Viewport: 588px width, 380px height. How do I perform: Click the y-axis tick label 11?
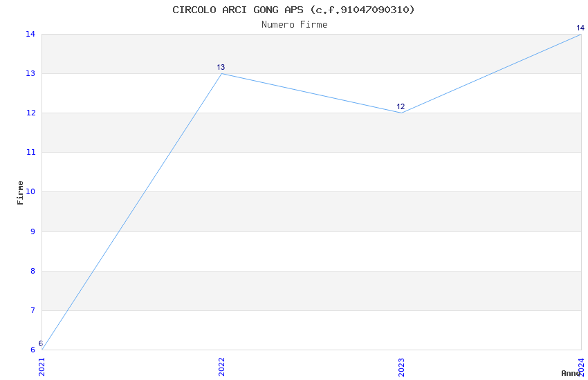(30, 152)
